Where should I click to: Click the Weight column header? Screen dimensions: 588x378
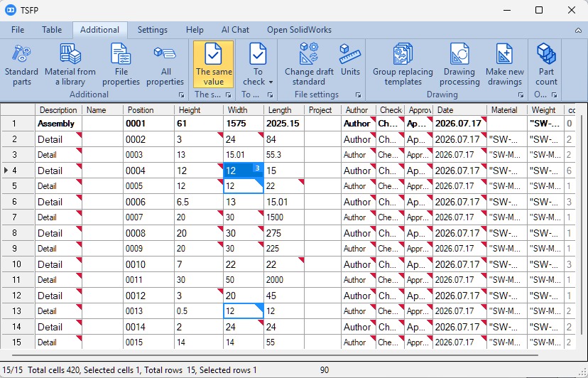[545, 110]
